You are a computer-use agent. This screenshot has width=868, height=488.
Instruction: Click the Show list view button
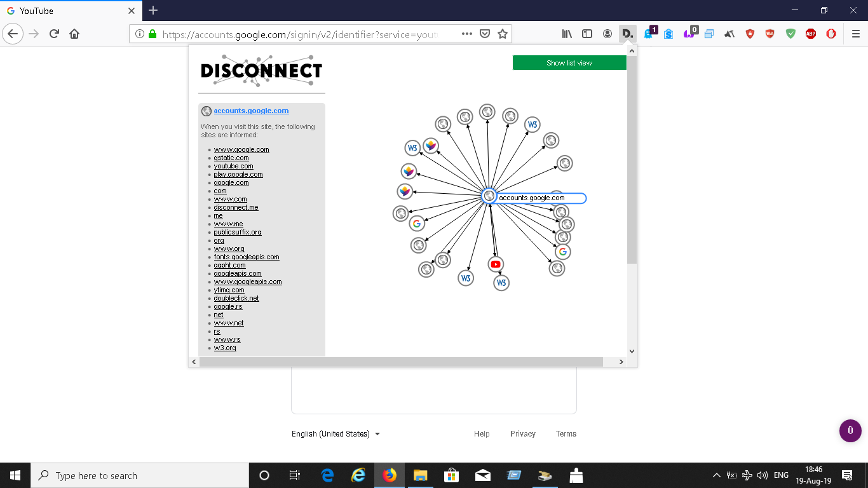click(569, 63)
